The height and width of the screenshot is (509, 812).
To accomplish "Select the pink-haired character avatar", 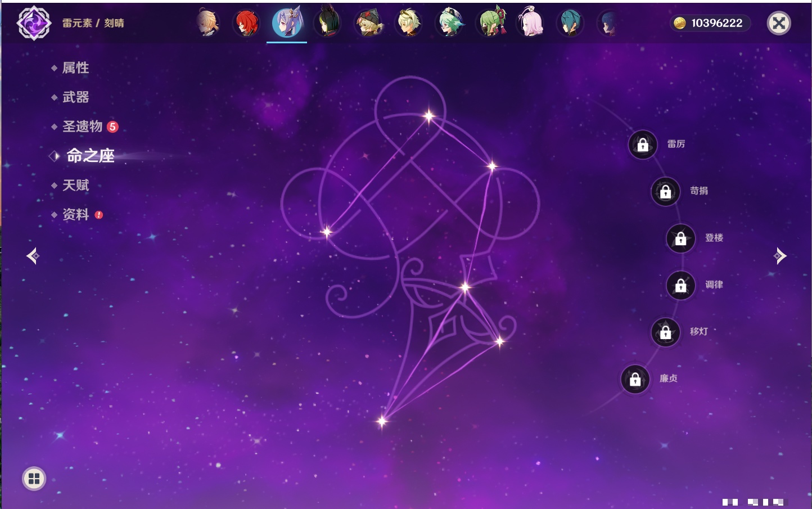I will tap(530, 23).
